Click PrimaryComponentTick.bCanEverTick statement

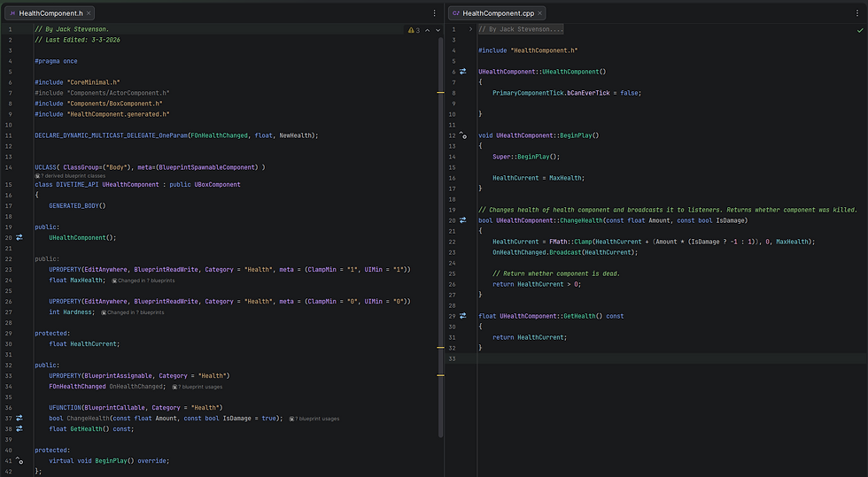click(567, 93)
